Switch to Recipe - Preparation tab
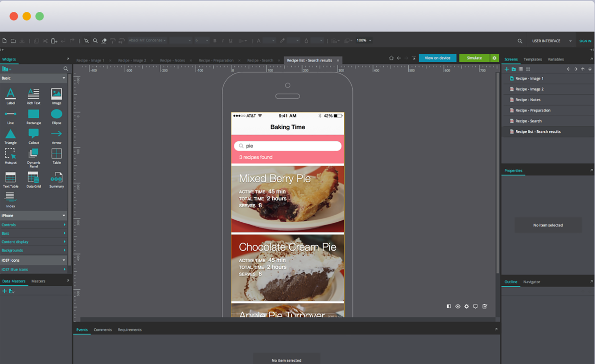Image resolution: width=595 pixels, height=364 pixels. click(x=216, y=61)
